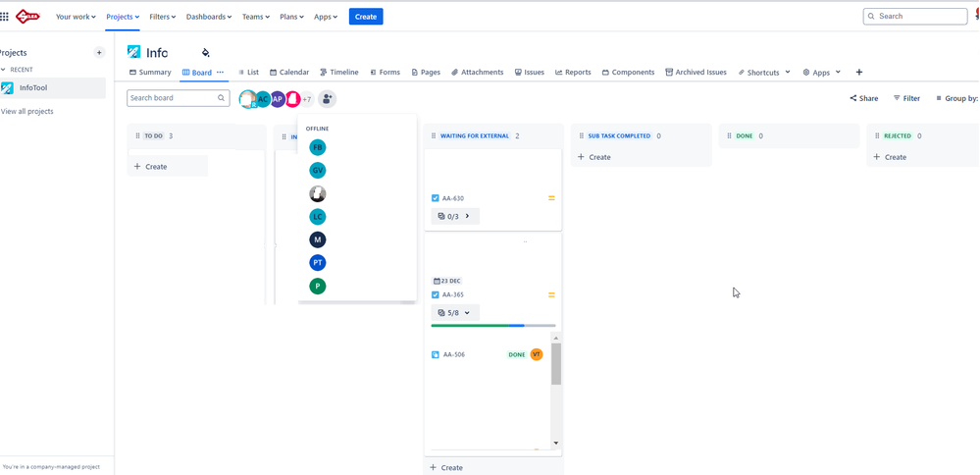Click View all projects link
The height and width of the screenshot is (475, 980).
click(x=26, y=111)
